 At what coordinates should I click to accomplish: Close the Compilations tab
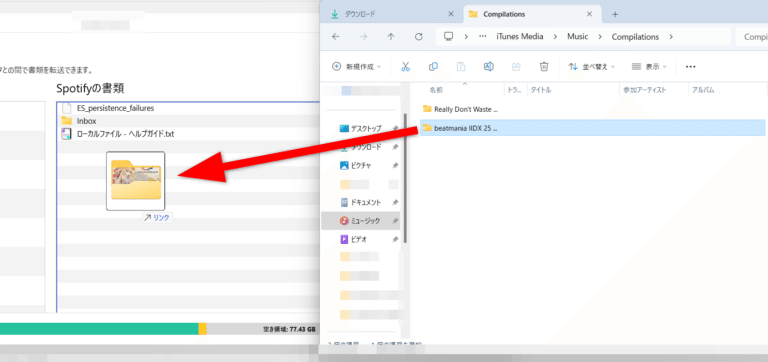[x=589, y=14]
